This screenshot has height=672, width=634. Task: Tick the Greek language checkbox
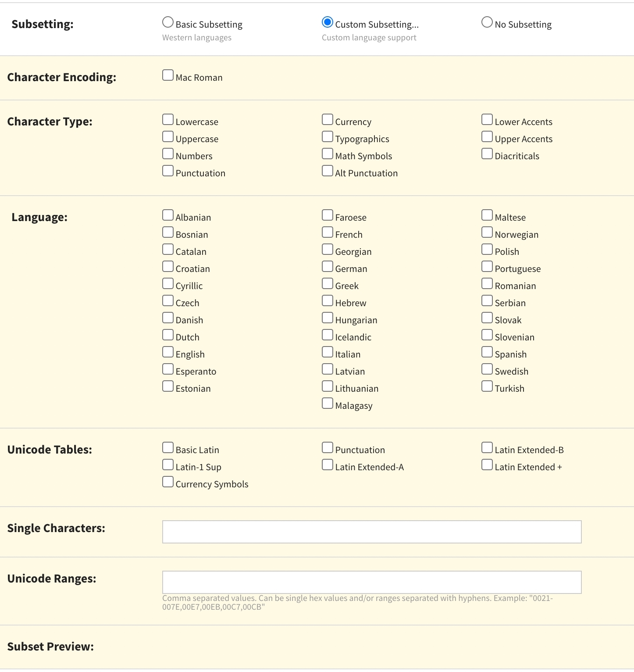(x=328, y=284)
